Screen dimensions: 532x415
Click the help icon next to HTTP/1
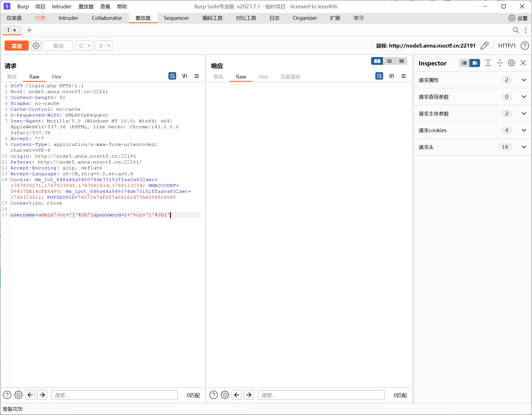(x=525, y=46)
